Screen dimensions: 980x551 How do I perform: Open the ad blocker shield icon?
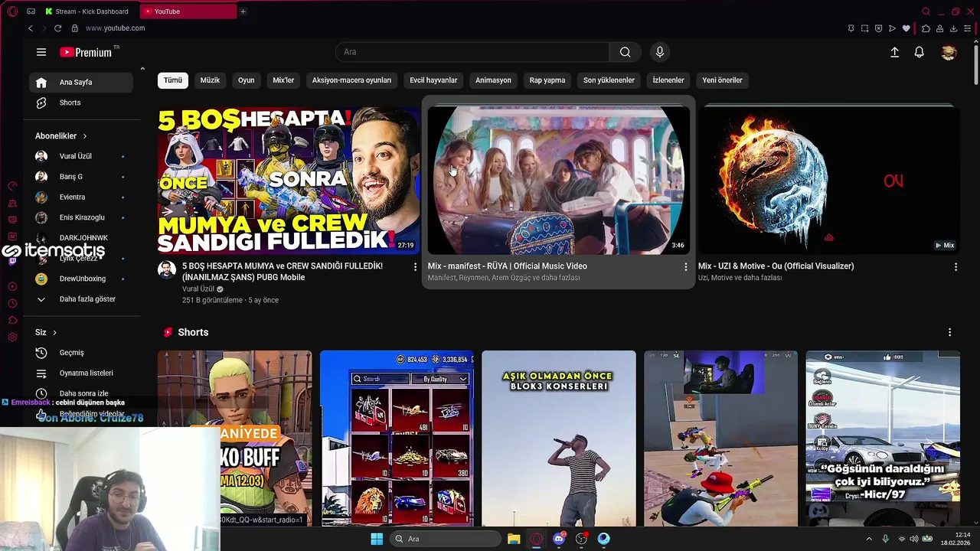pos(878,28)
